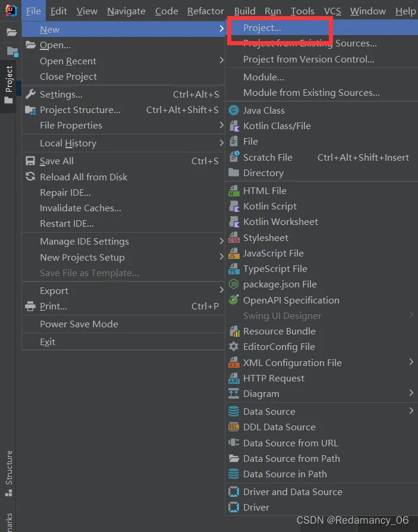This screenshot has height=532, width=418.
Task: Expand the Diagram submenu arrow
Action: coord(411,393)
